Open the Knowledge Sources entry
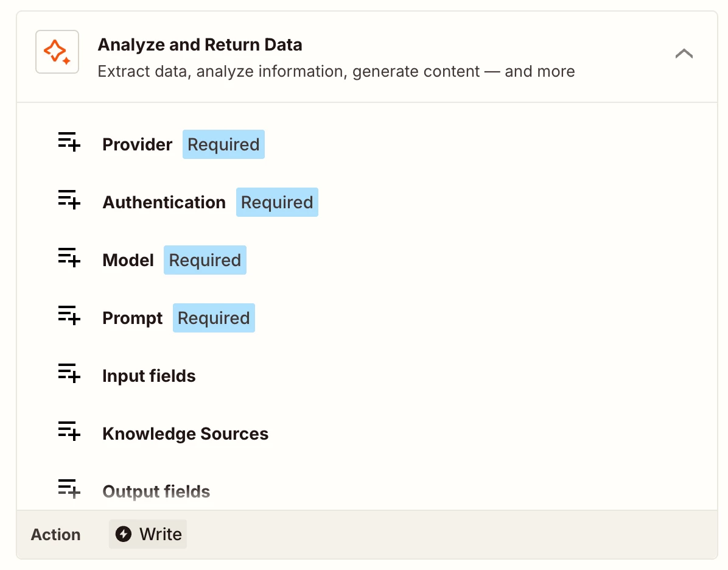728x570 pixels. [x=185, y=434]
